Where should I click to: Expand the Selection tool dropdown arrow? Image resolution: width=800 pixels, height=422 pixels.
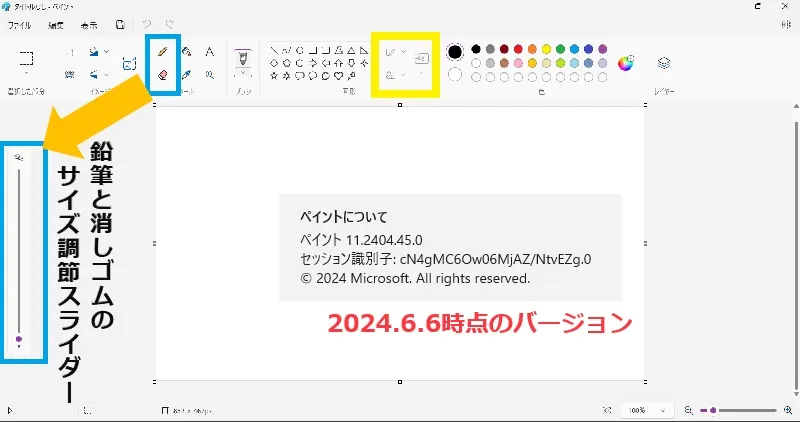pos(27,74)
